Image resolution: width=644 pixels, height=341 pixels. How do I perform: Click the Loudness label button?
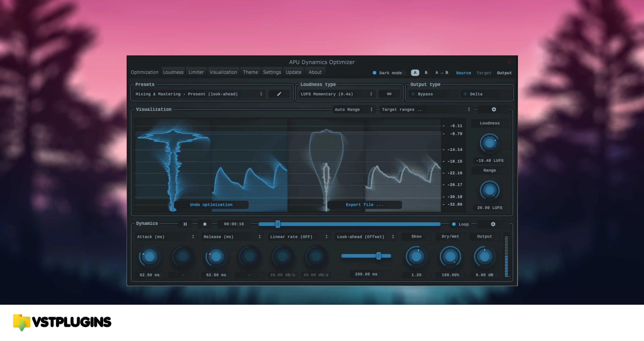coord(489,123)
